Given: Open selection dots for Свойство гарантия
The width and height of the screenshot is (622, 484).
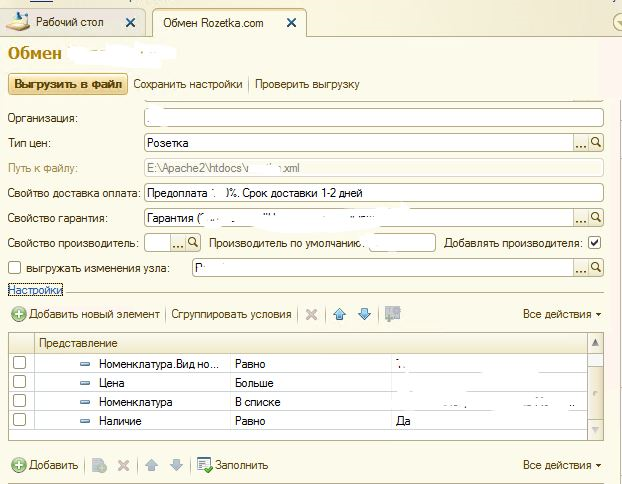Looking at the screenshot, I should [x=581, y=218].
